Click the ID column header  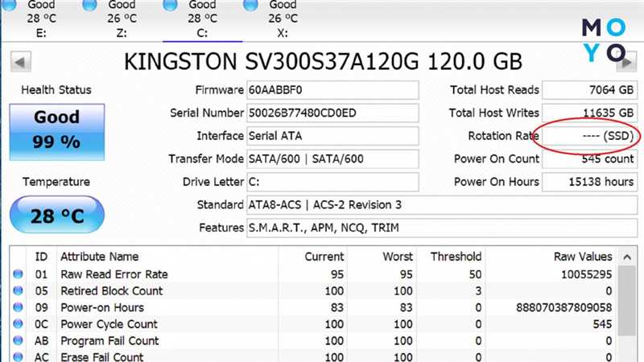42,257
